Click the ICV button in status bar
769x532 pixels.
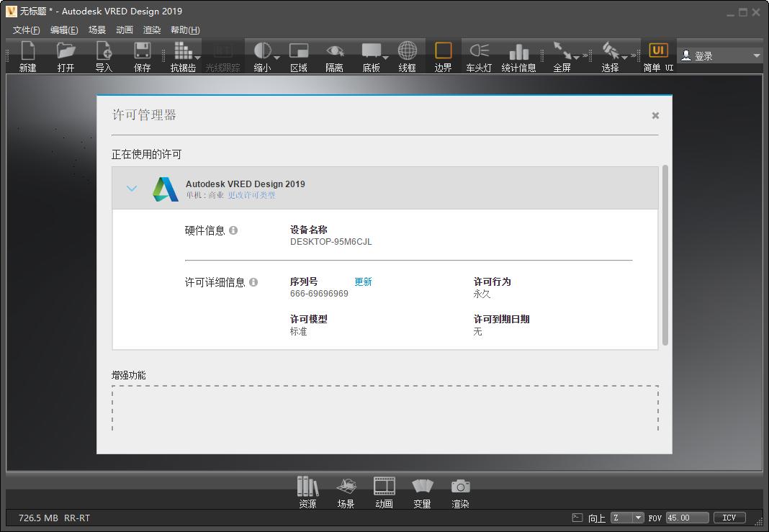pyautogui.click(x=729, y=518)
